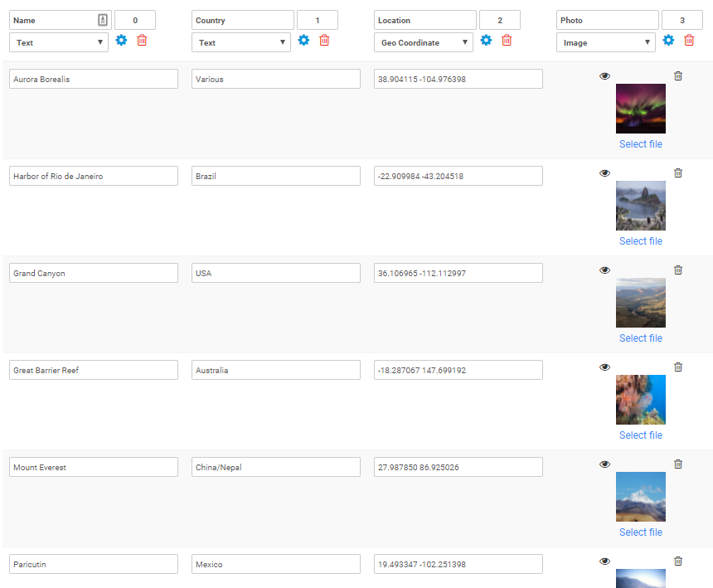This screenshot has width=713, height=588.
Task: Click the Country column title field
Action: point(242,20)
